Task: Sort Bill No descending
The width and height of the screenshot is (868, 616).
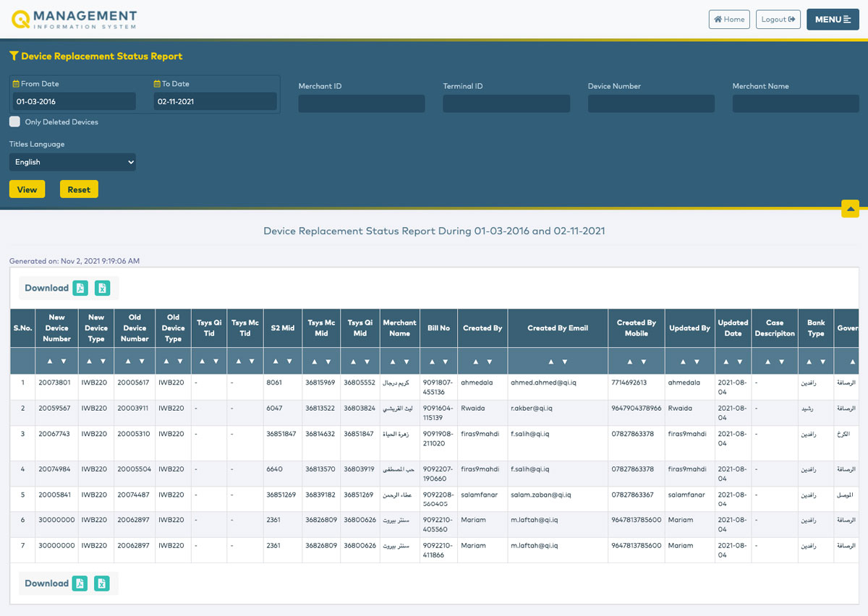Action: tap(446, 361)
